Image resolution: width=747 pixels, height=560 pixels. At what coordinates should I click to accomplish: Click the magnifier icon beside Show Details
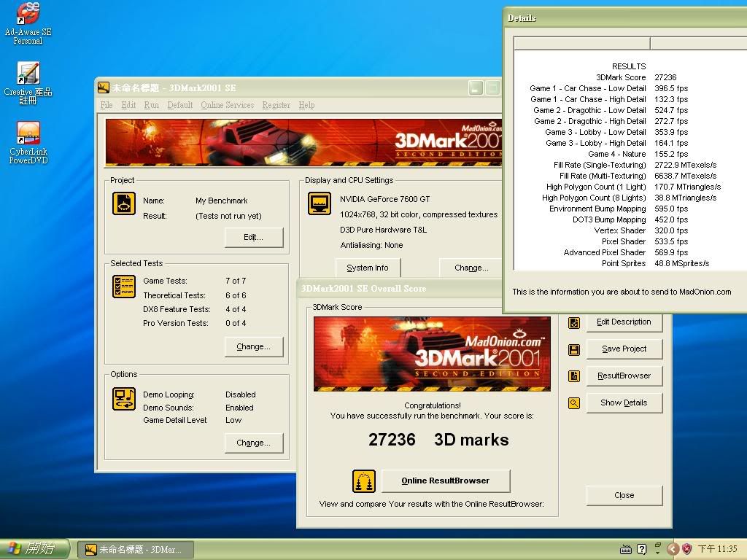click(x=574, y=403)
